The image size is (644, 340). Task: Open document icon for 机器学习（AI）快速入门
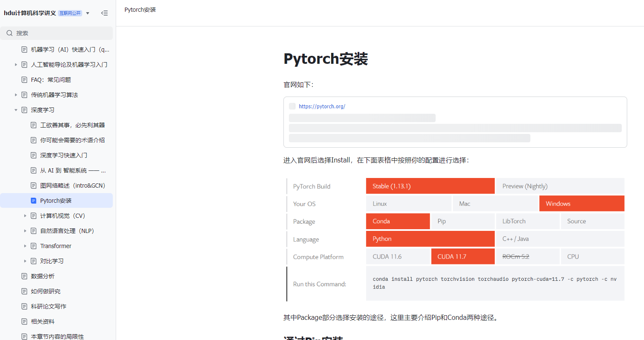click(24, 50)
